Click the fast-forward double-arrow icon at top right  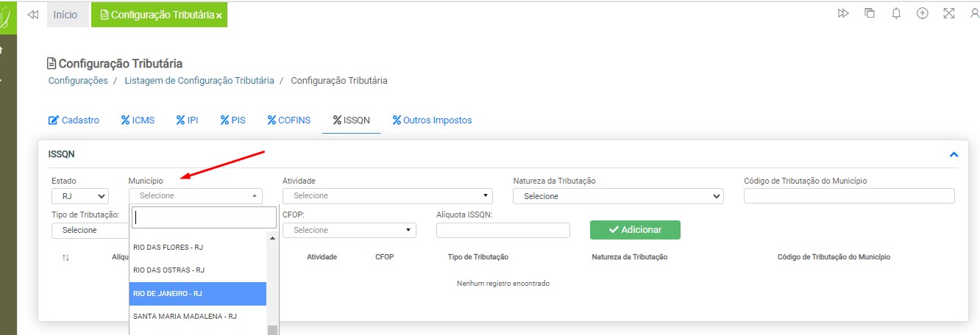(843, 14)
